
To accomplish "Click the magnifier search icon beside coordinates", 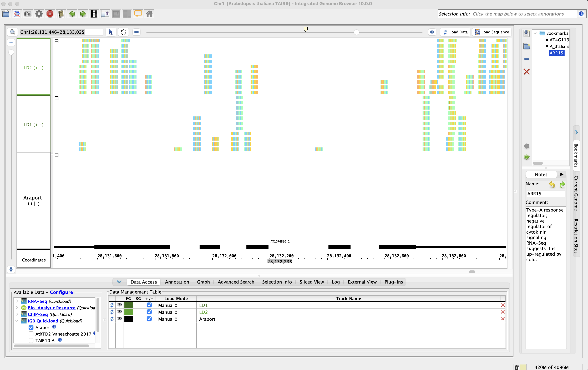I will 12,32.
